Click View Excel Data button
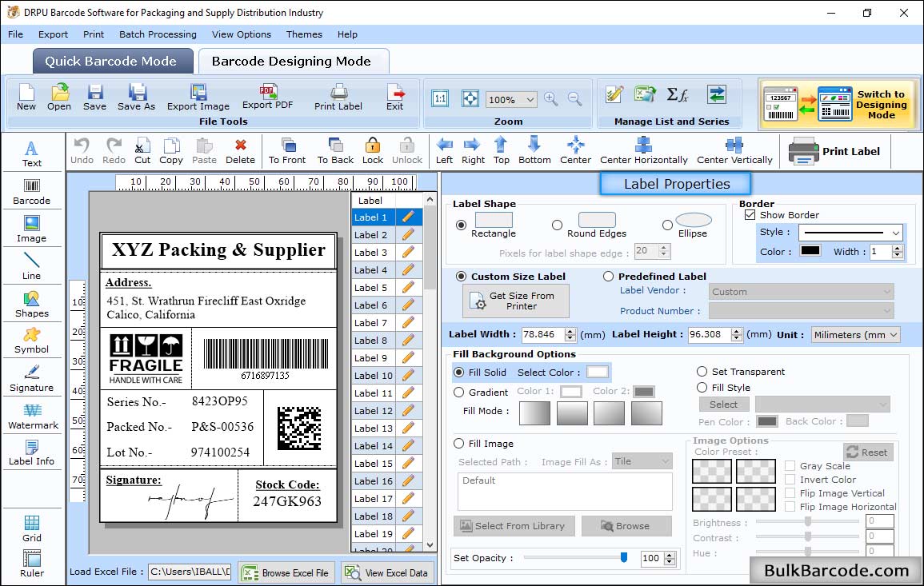This screenshot has width=924, height=586. 387,572
